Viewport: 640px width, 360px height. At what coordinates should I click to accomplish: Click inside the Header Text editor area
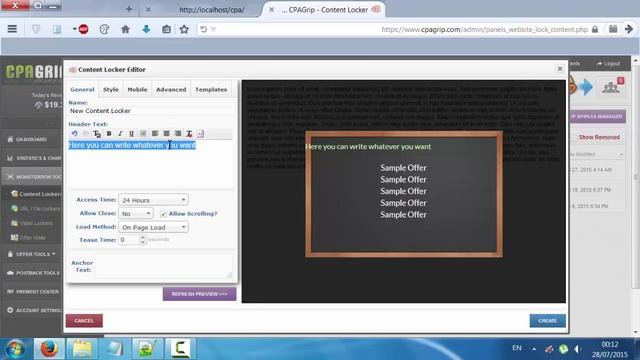(x=150, y=163)
